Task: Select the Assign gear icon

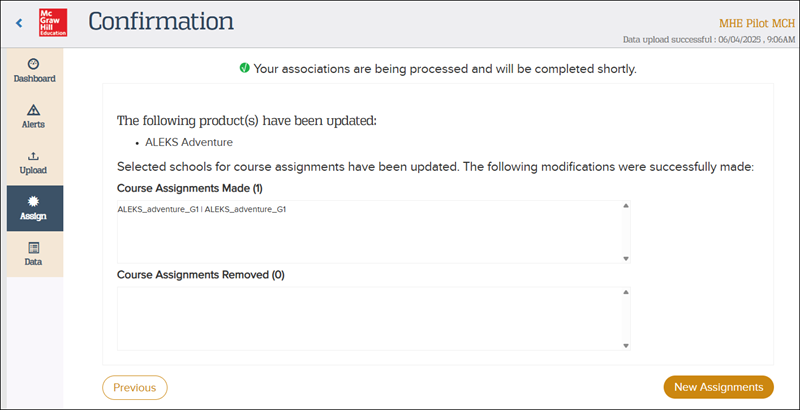Action: pos(34,201)
